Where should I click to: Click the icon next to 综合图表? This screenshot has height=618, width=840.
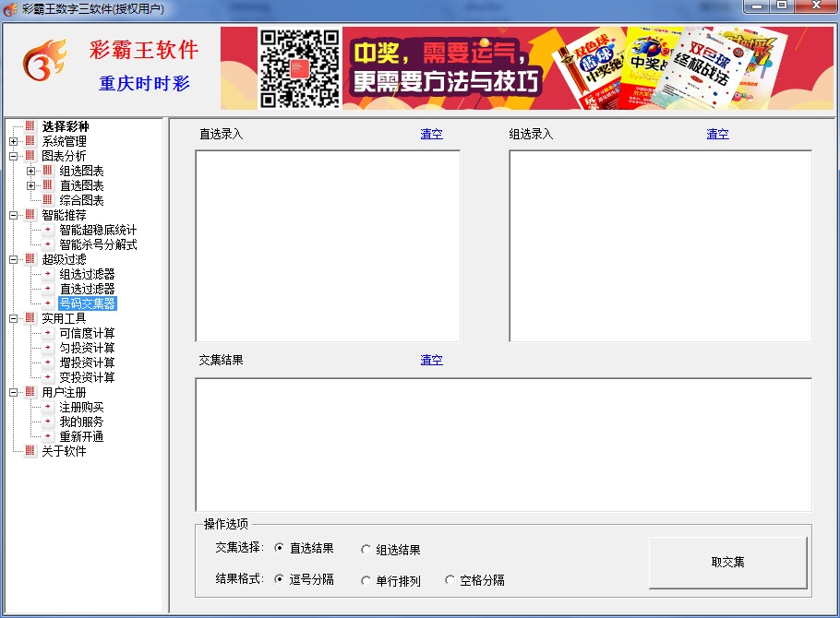point(48,200)
